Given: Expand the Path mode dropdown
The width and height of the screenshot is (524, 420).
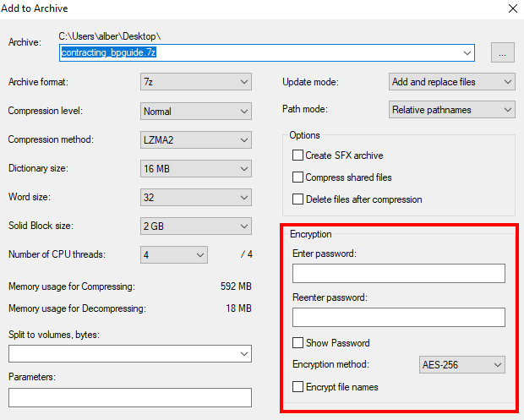Looking at the screenshot, I should [x=451, y=109].
